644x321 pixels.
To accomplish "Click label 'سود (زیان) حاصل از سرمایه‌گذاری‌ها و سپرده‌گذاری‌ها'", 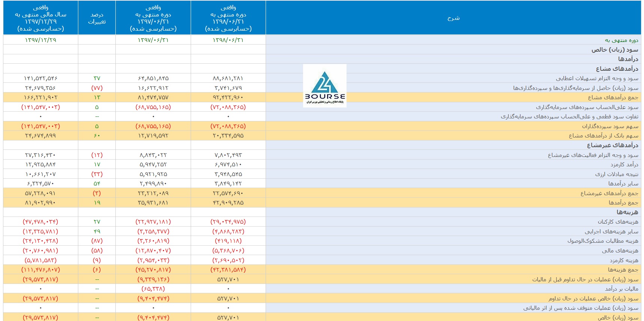I will coord(575,88).
